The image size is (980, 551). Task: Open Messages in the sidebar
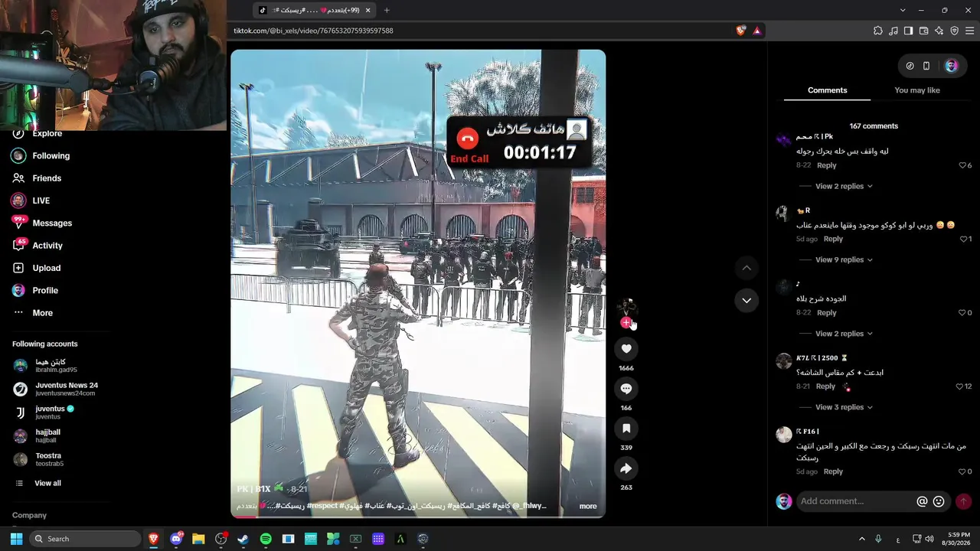[52, 223]
